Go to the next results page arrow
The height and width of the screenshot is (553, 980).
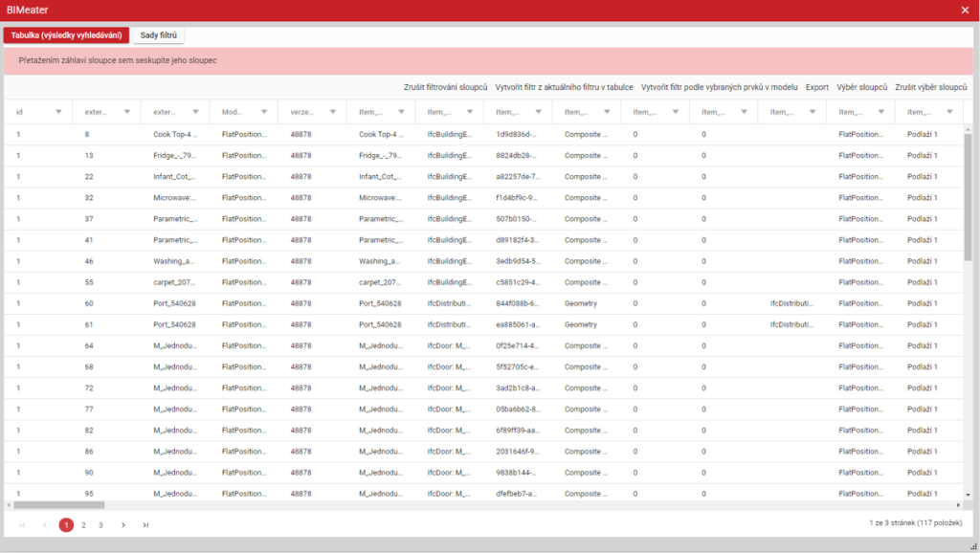123,524
